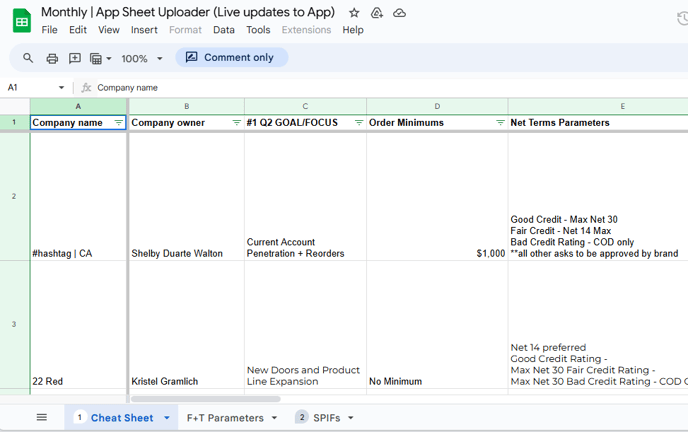Switch to the F+T Parameters sheet tab

pos(225,418)
